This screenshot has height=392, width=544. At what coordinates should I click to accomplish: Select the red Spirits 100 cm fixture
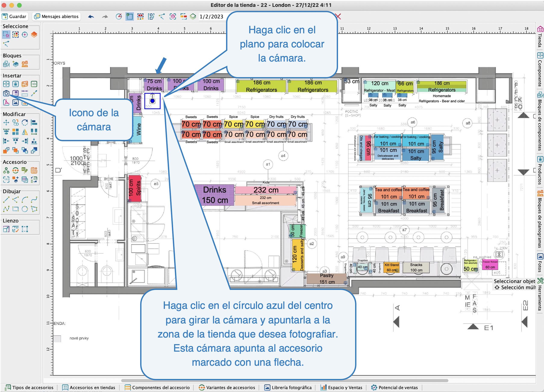pos(135,188)
